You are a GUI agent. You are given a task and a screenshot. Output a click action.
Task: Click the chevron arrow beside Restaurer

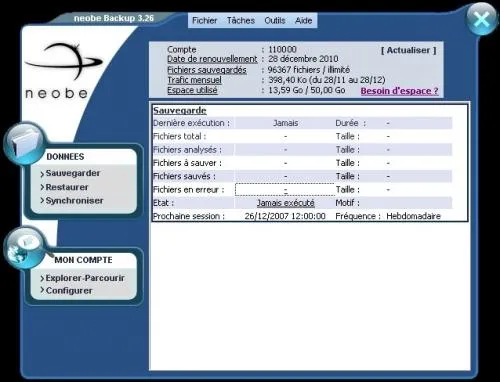[42, 187]
